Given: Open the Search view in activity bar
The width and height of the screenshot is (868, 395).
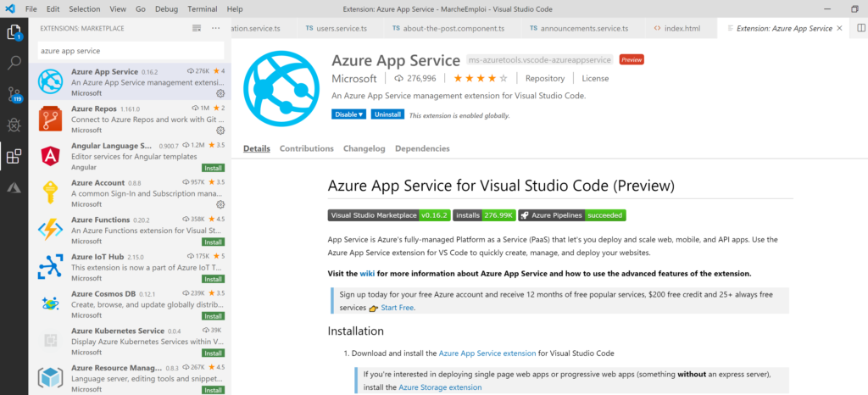Looking at the screenshot, I should [x=14, y=63].
